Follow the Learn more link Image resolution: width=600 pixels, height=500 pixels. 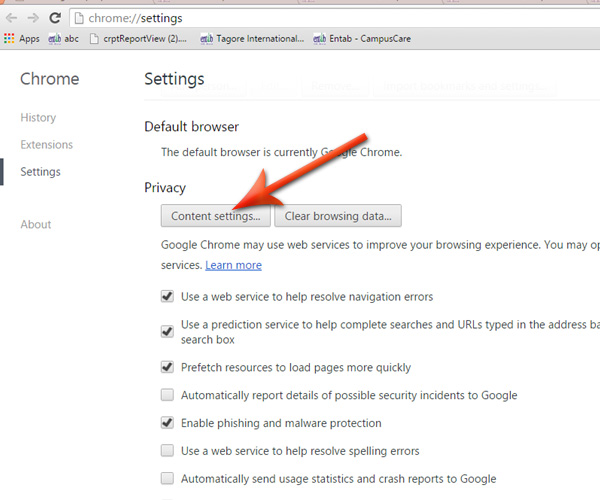coord(233,265)
